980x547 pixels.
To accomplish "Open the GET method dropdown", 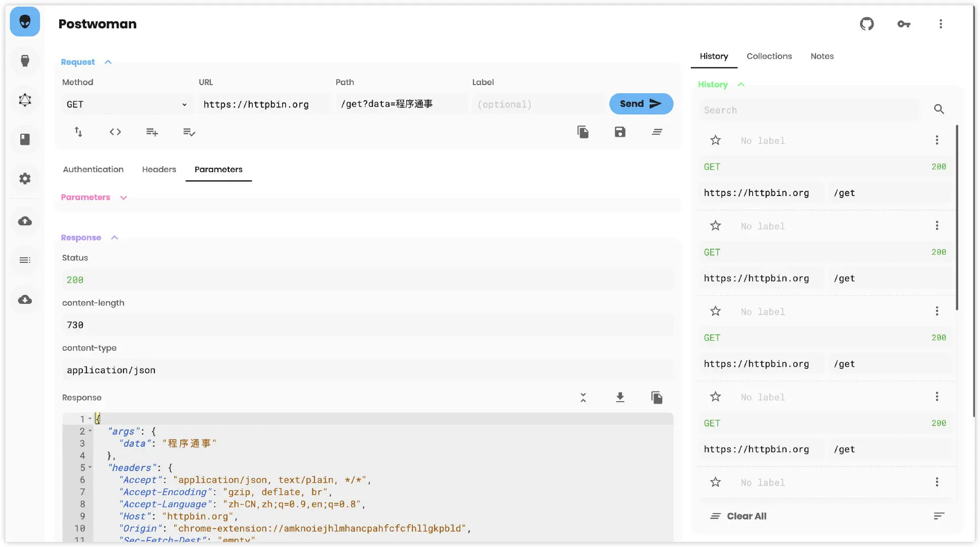I will tap(127, 104).
